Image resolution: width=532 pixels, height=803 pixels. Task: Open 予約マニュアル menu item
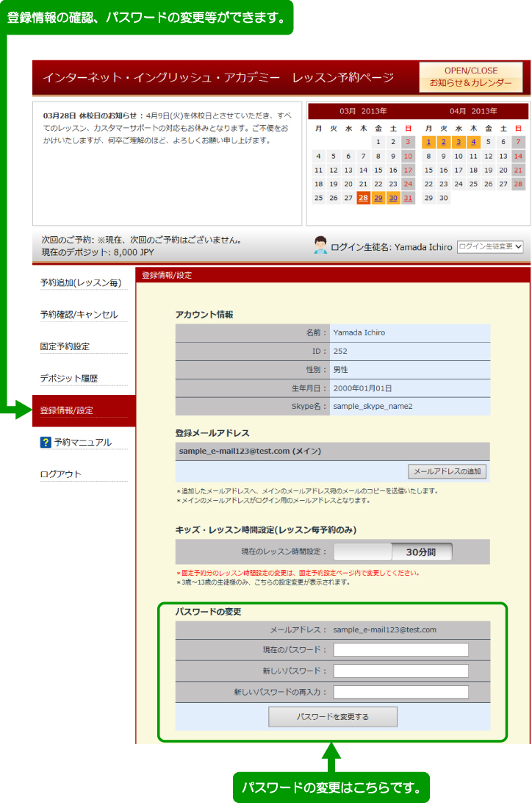click(83, 442)
